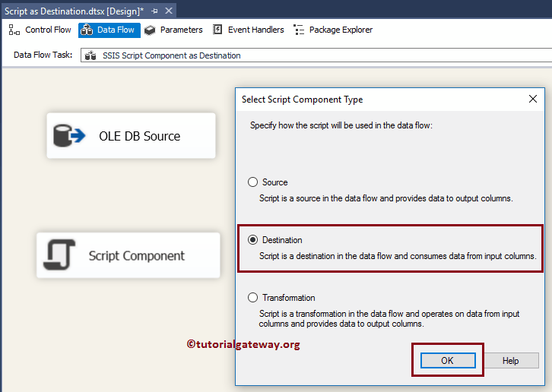The width and height of the screenshot is (552, 392).
Task: Click the 'Specify how the script will be used' text
Action: click(x=341, y=125)
